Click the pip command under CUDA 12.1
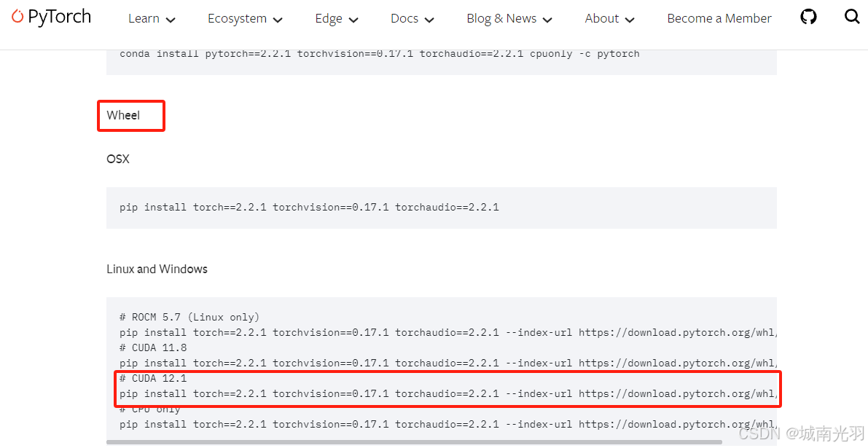868x448 pixels. [x=447, y=394]
